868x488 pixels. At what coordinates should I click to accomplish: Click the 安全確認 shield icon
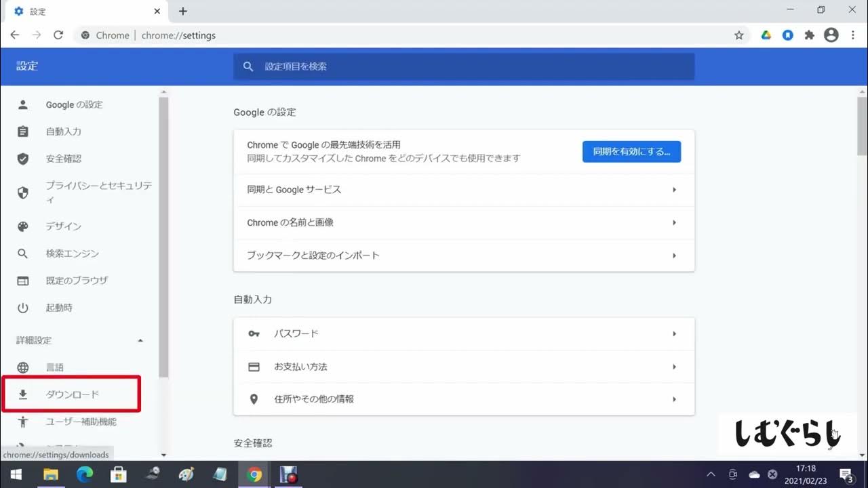click(23, 159)
